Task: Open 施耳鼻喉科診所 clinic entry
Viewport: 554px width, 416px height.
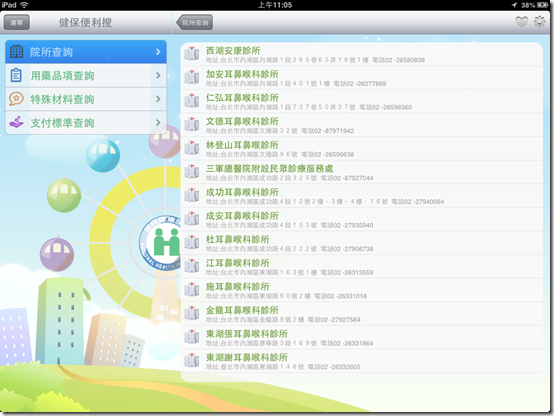Action: tap(362, 291)
